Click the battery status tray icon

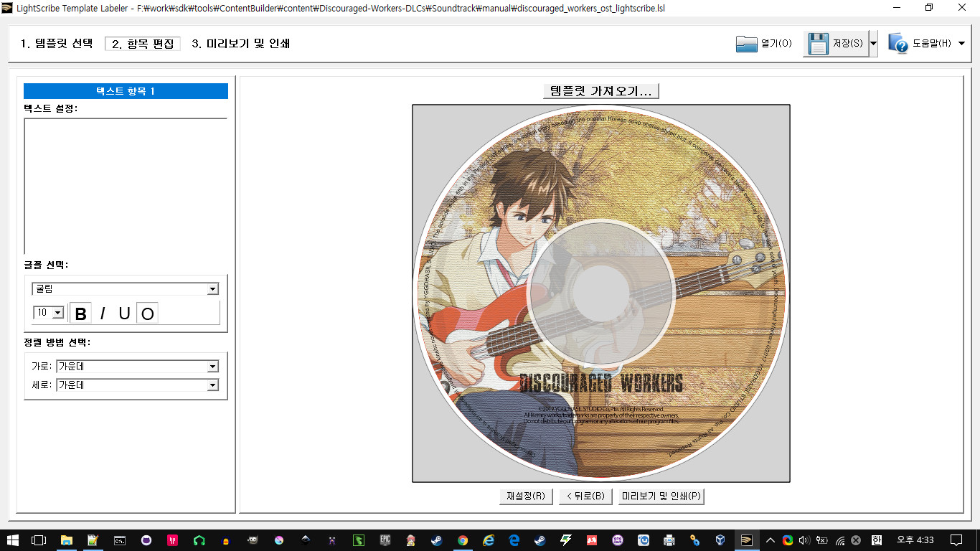tap(822, 540)
